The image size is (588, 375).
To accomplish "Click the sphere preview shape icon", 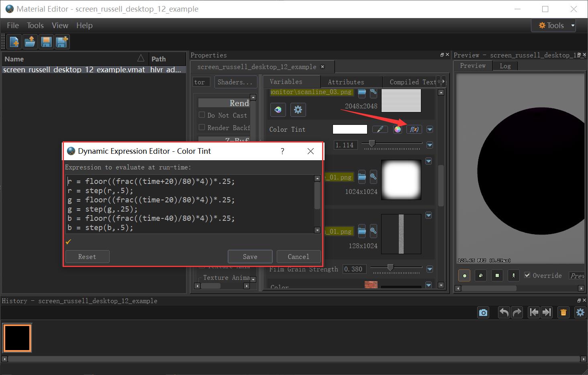I will [464, 275].
